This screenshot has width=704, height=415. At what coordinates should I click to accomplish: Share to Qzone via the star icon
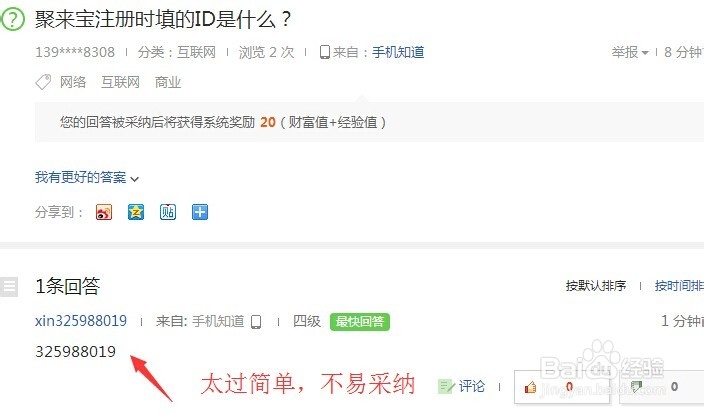click(x=136, y=212)
